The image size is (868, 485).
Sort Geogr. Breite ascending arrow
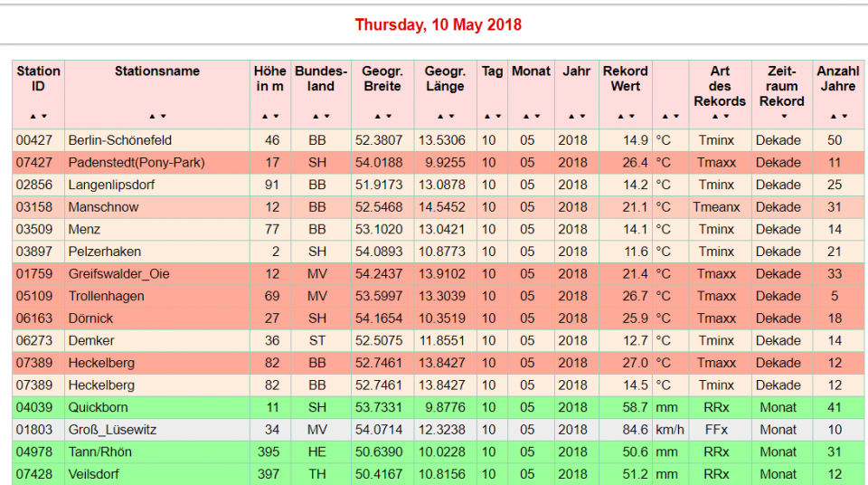point(377,117)
